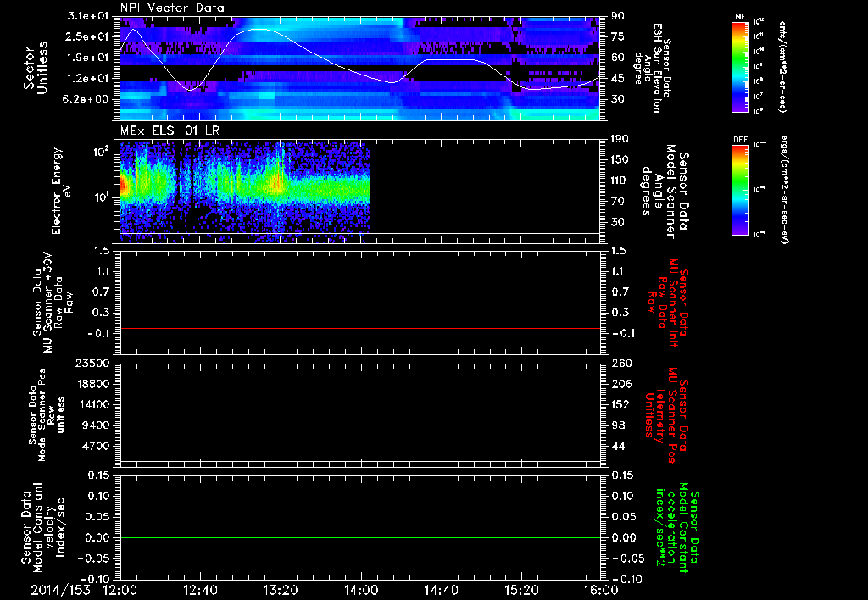Click the "12:40" time tick label

pyautogui.click(x=200, y=590)
